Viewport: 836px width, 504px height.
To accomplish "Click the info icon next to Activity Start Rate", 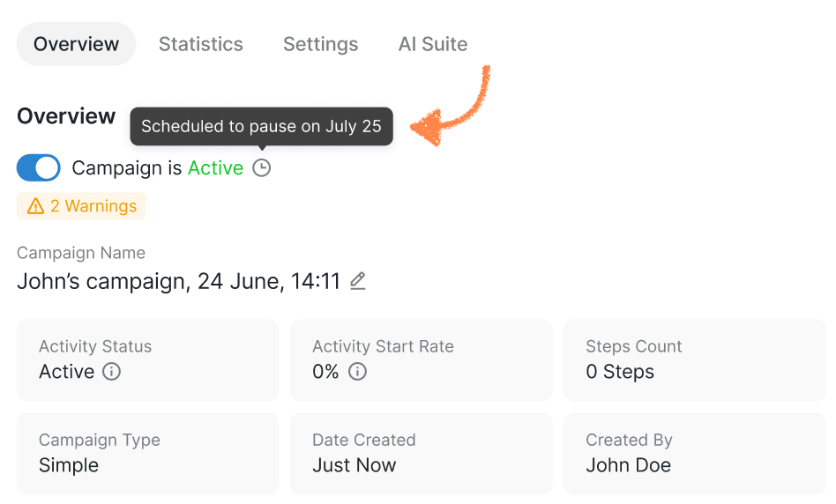I will point(357,372).
